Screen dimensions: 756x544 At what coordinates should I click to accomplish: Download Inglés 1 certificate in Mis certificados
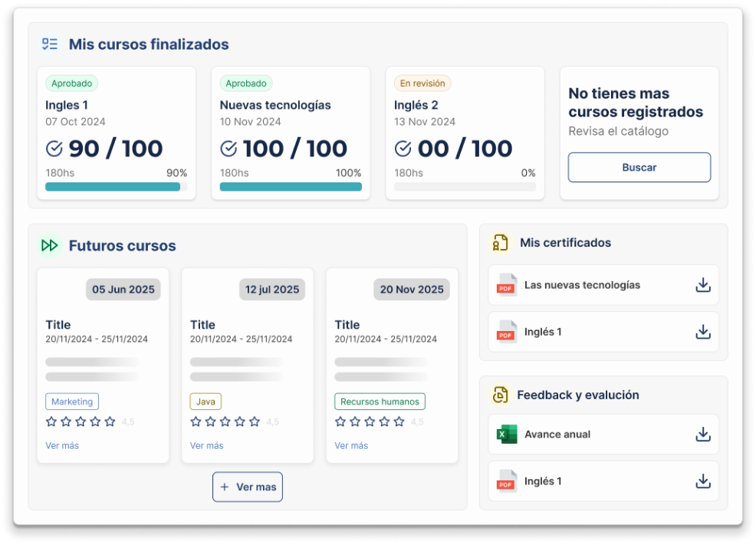[x=702, y=332]
